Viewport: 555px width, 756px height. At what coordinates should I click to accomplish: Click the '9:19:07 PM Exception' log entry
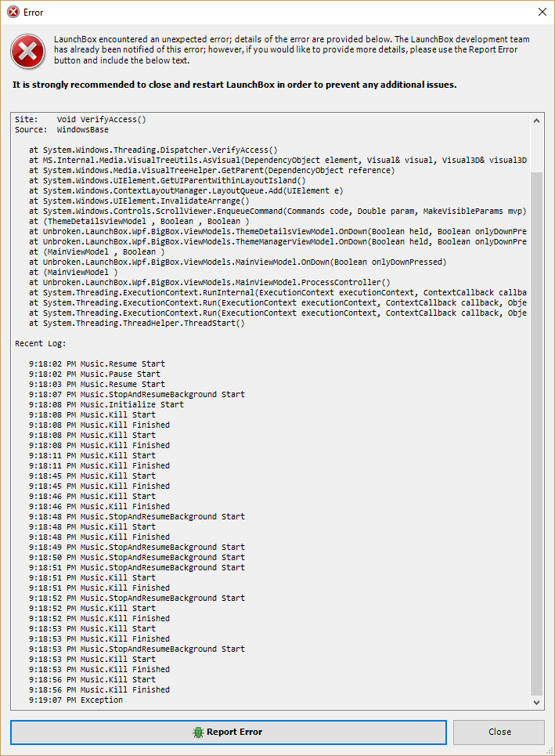pos(76,700)
